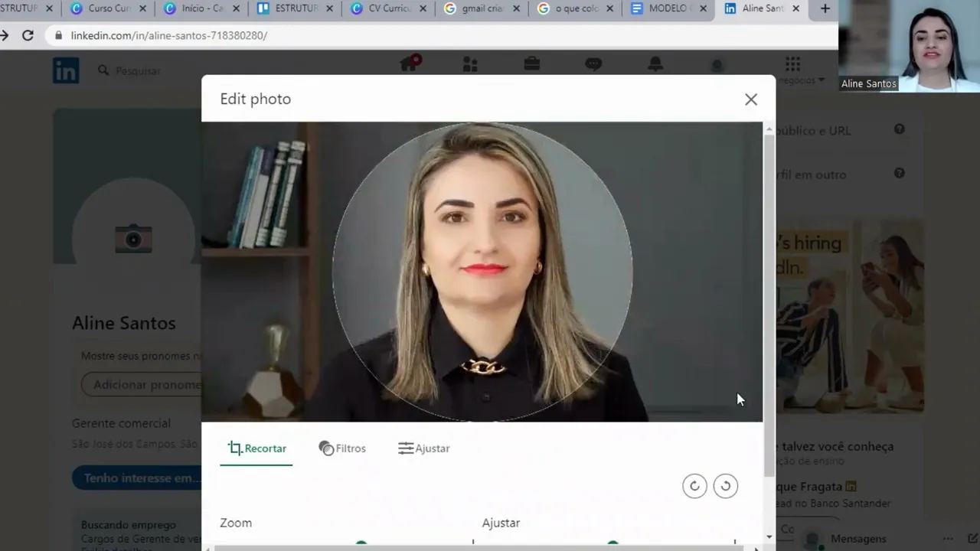
Task: Close the Aline Sant LinkedIn browser tab
Action: point(796,8)
